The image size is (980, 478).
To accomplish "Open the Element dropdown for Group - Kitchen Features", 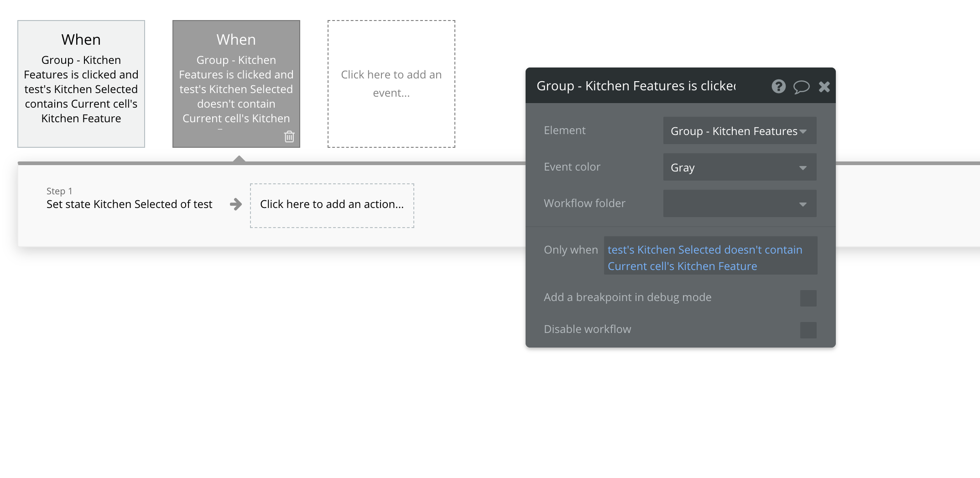I will pyautogui.click(x=734, y=131).
